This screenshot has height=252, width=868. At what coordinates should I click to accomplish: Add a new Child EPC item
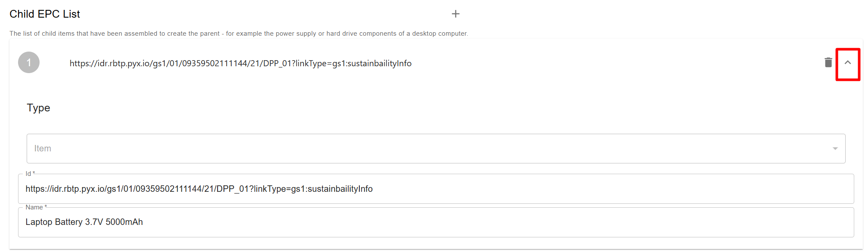coord(455,14)
